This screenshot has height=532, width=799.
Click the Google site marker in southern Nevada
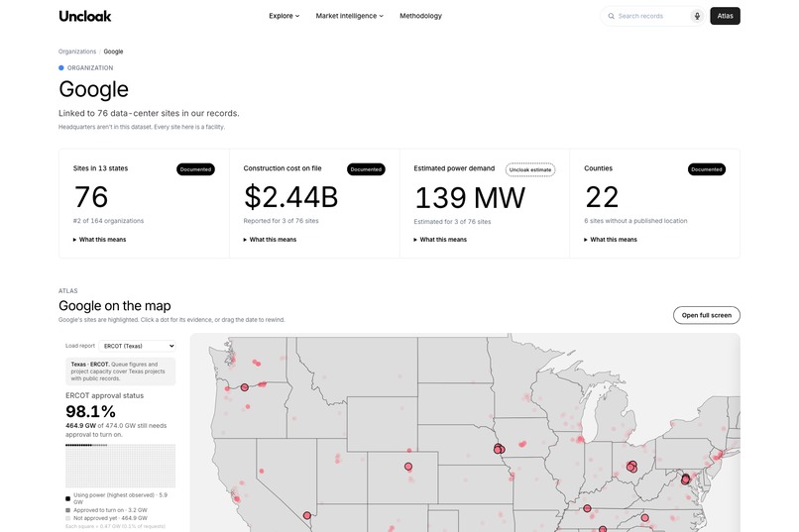tap(306, 516)
